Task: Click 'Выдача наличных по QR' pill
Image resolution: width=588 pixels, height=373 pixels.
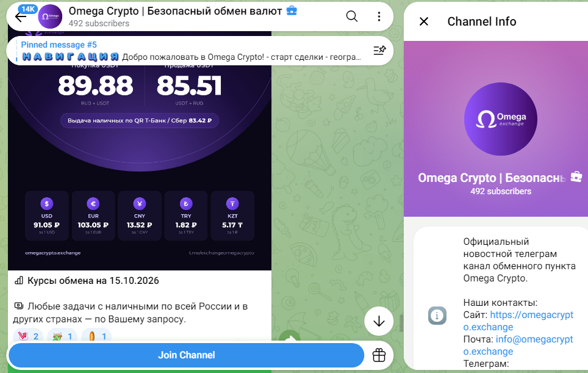Action: tap(140, 120)
